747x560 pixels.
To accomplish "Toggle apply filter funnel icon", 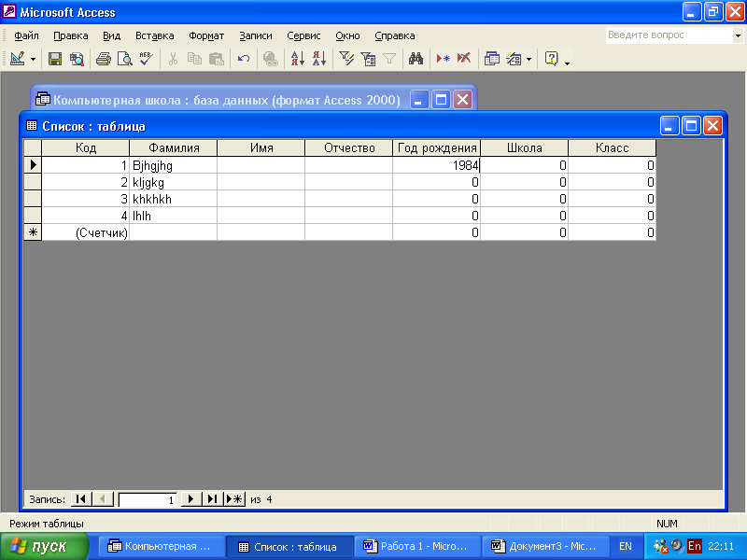I will pyautogui.click(x=389, y=59).
